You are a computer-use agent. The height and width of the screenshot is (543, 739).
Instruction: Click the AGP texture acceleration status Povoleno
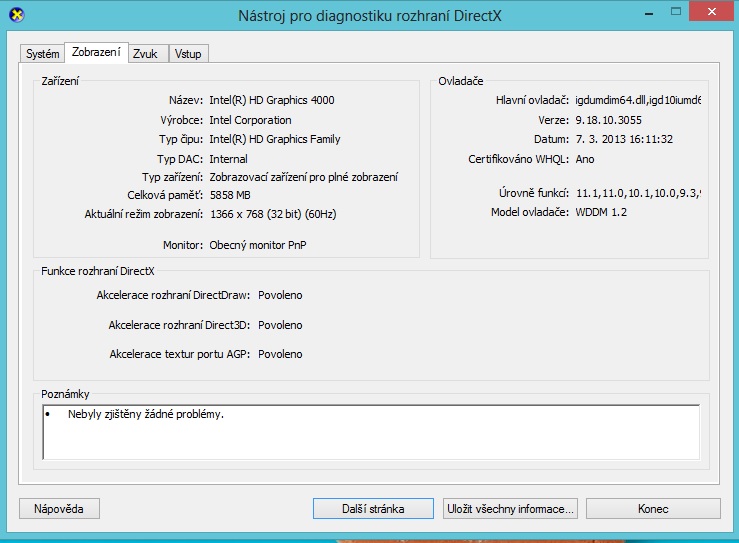point(280,354)
